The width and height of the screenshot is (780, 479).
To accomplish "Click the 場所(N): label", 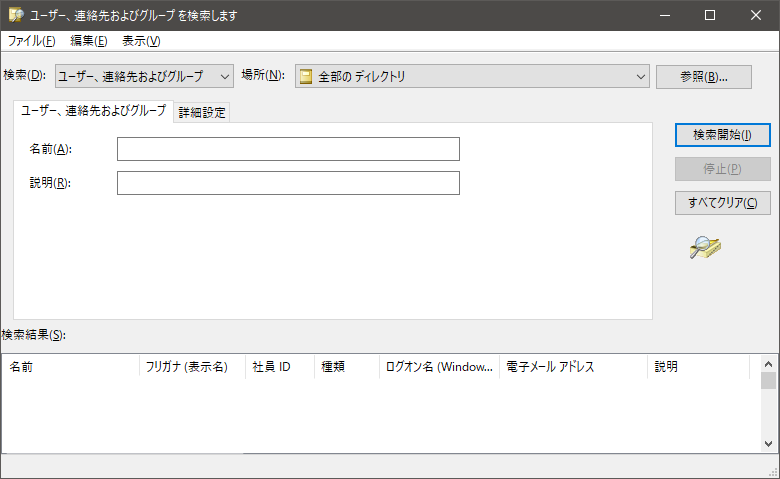I will pos(263,75).
